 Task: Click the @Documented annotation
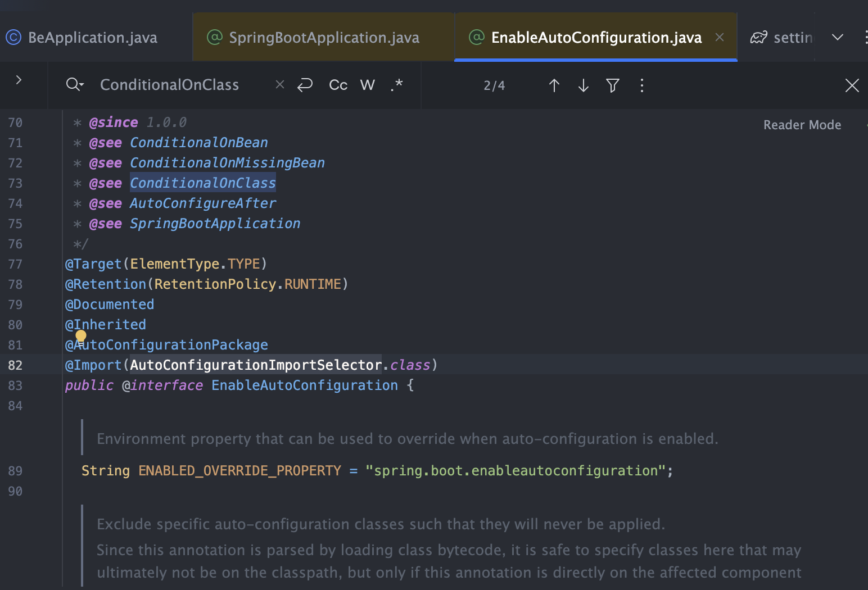tap(110, 305)
